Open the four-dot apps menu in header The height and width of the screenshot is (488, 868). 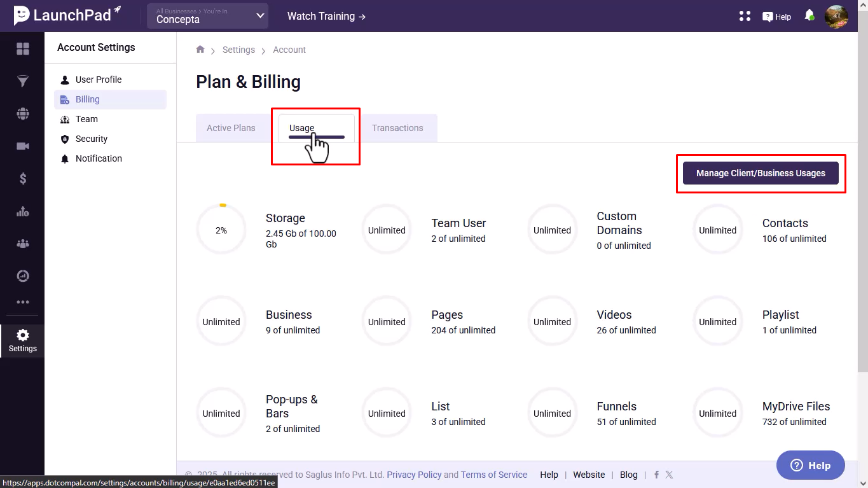[x=745, y=17]
